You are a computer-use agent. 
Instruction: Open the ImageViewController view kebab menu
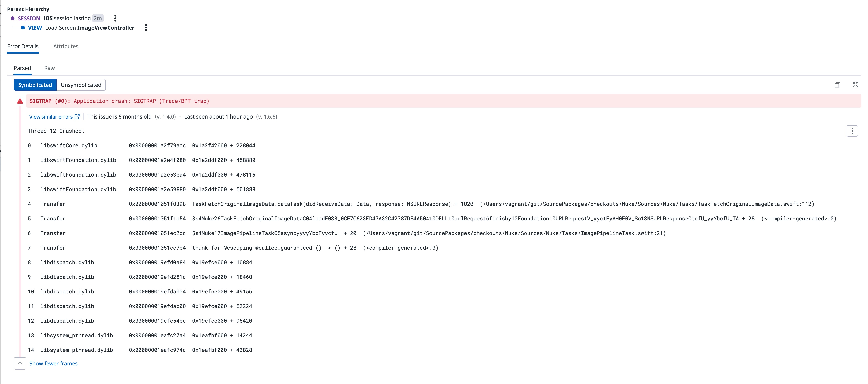tap(146, 28)
